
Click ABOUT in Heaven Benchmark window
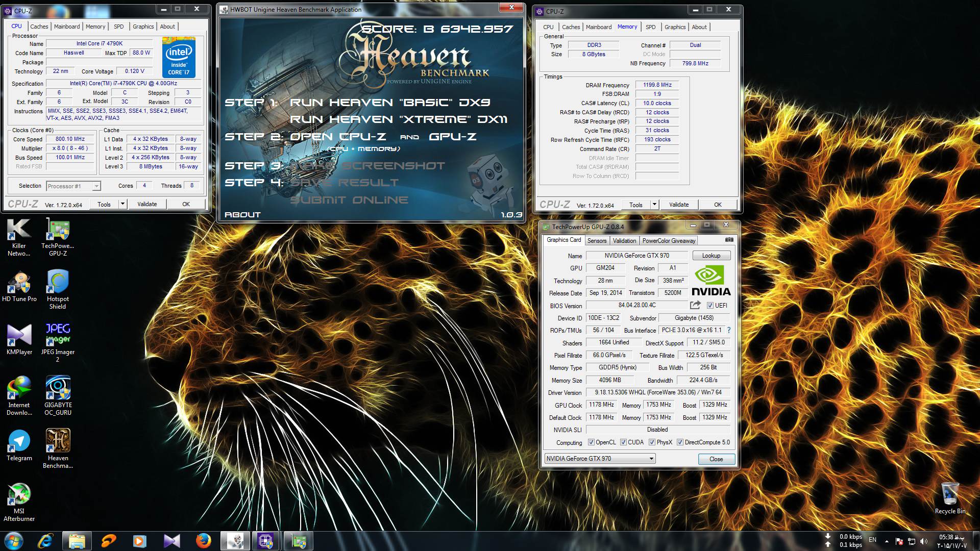[x=242, y=215]
